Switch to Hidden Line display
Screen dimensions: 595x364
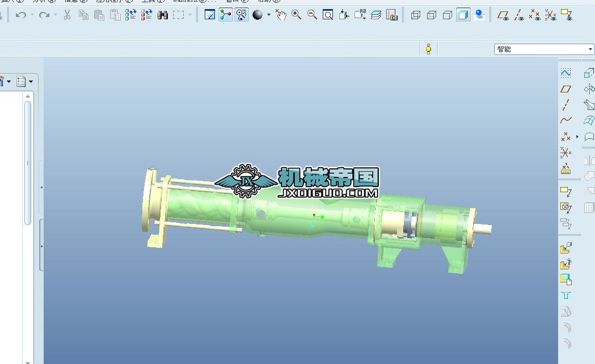pyautogui.click(x=432, y=15)
